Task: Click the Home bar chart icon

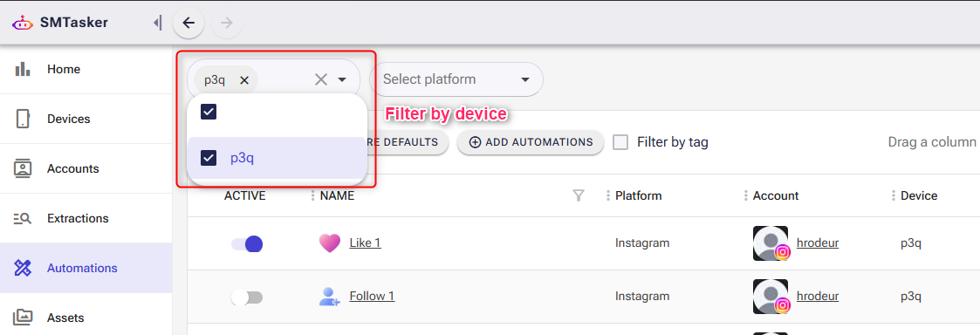Action: 23,69
